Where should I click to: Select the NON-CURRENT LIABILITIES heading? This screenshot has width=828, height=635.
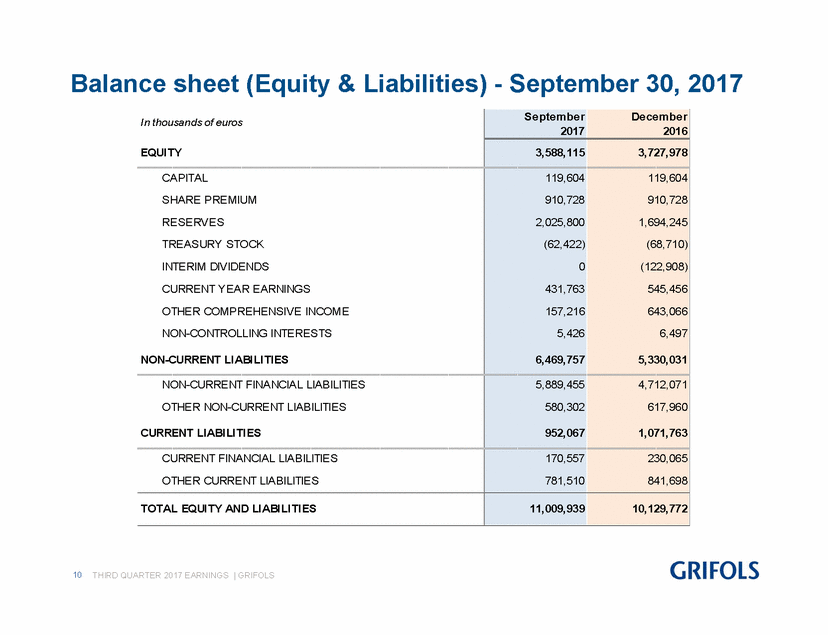214,360
